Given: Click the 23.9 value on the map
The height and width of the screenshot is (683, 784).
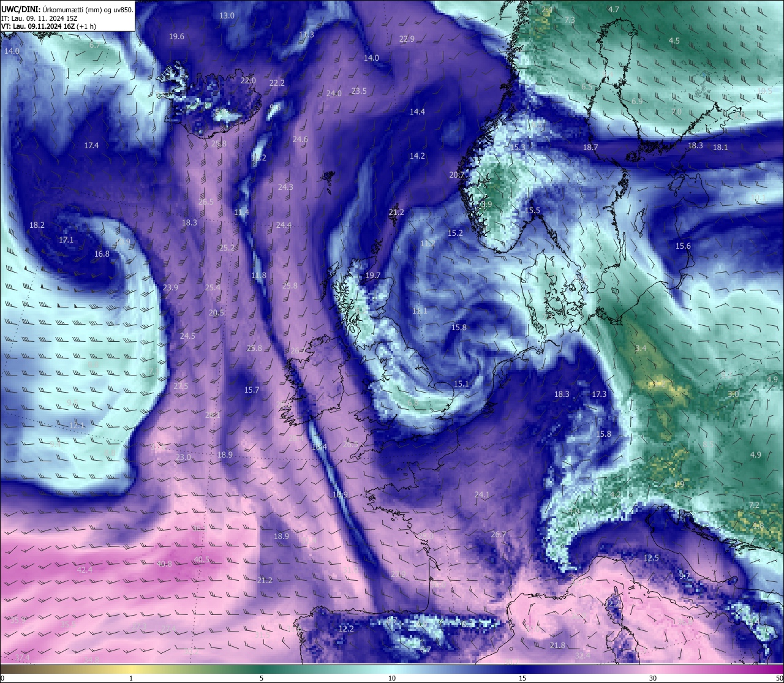Looking at the screenshot, I should click(x=170, y=287).
